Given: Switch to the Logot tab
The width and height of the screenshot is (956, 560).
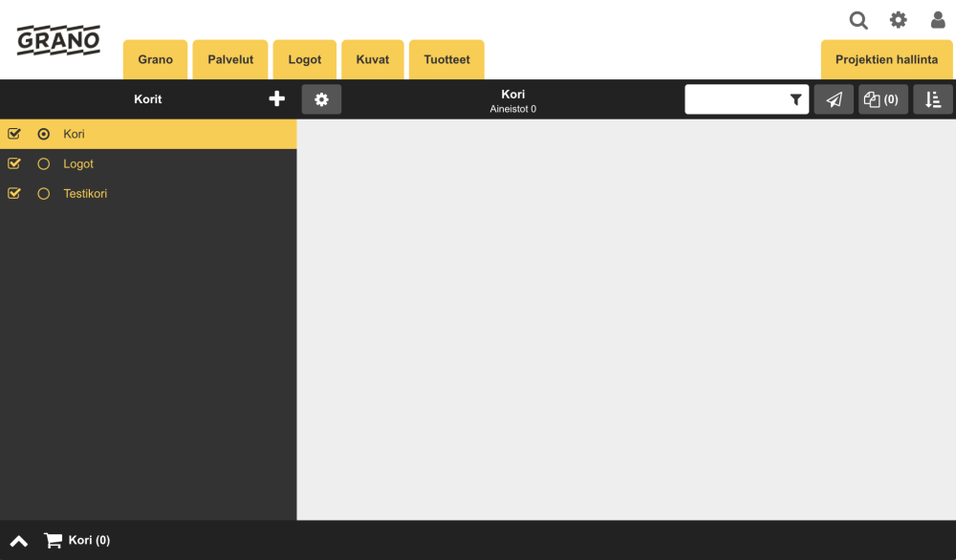Looking at the screenshot, I should pyautogui.click(x=305, y=59).
